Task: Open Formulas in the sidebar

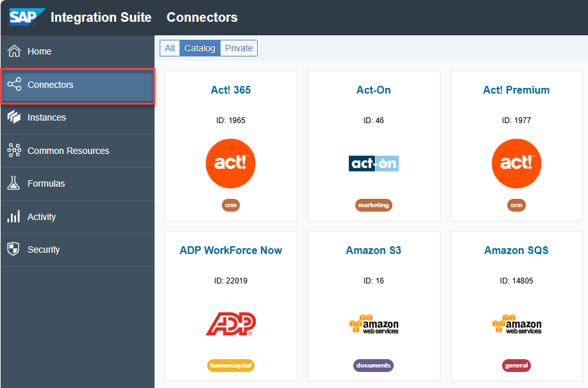Action: coord(78,183)
